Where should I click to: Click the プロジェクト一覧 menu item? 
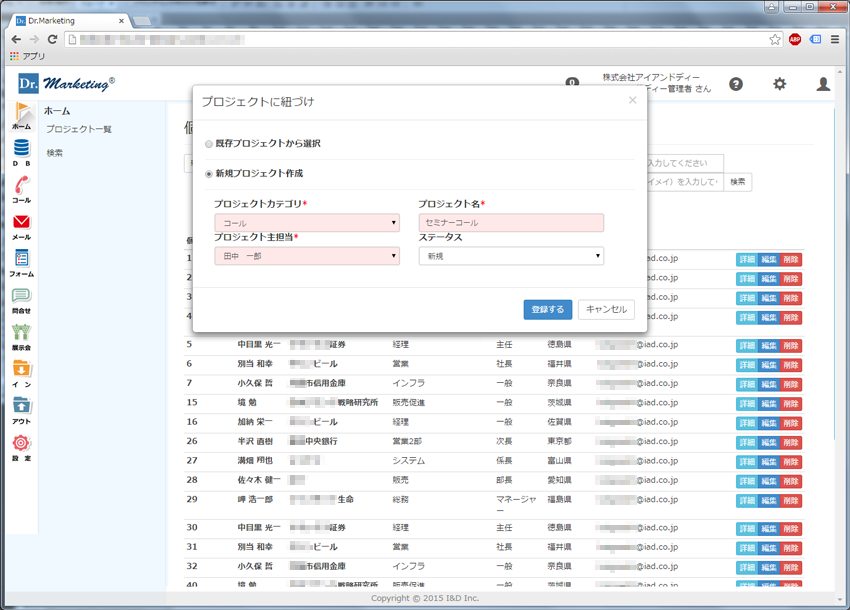click(79, 130)
